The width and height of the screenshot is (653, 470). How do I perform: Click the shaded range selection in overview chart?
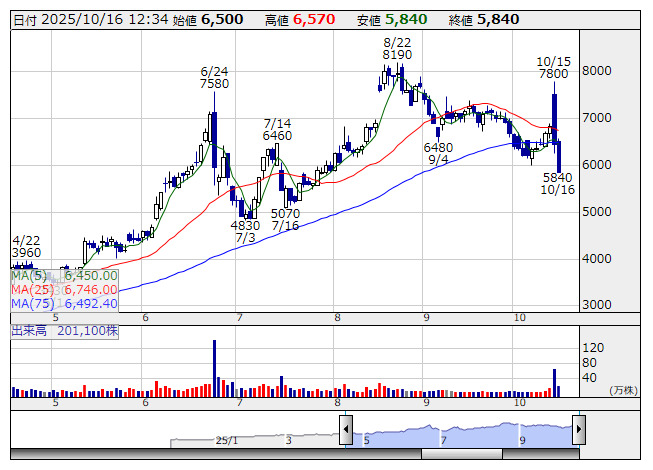click(462, 435)
